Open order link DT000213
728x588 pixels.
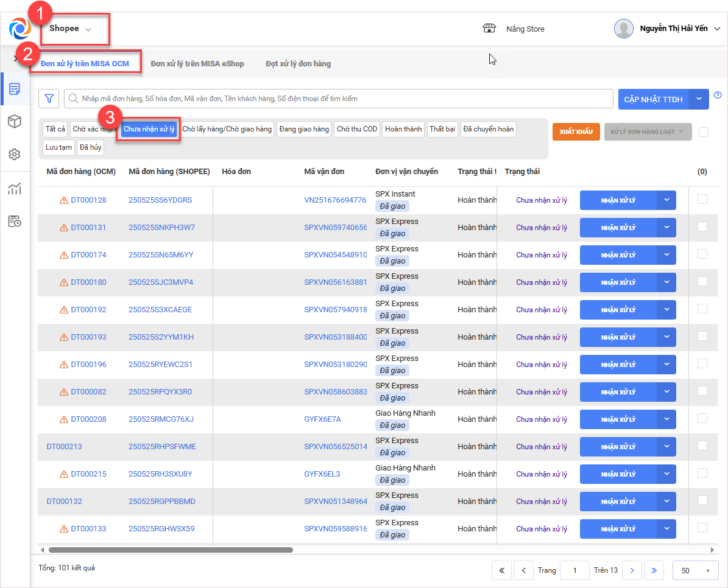tap(64, 447)
